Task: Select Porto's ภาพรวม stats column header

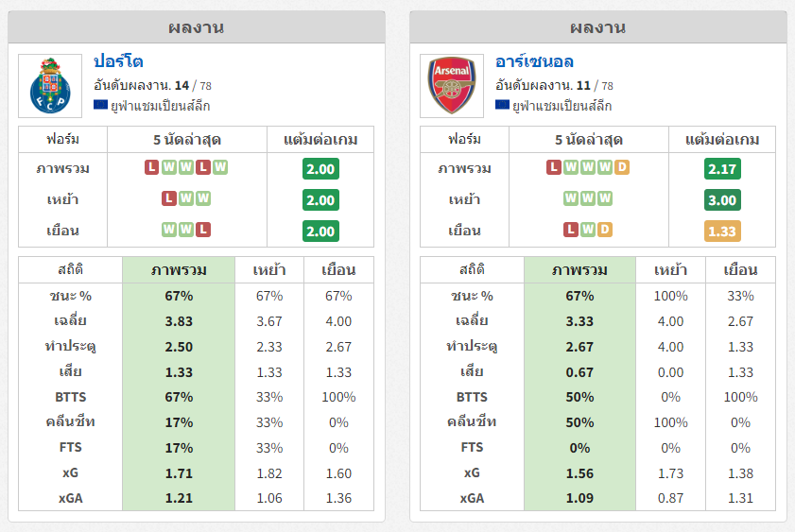Action: [x=179, y=270]
